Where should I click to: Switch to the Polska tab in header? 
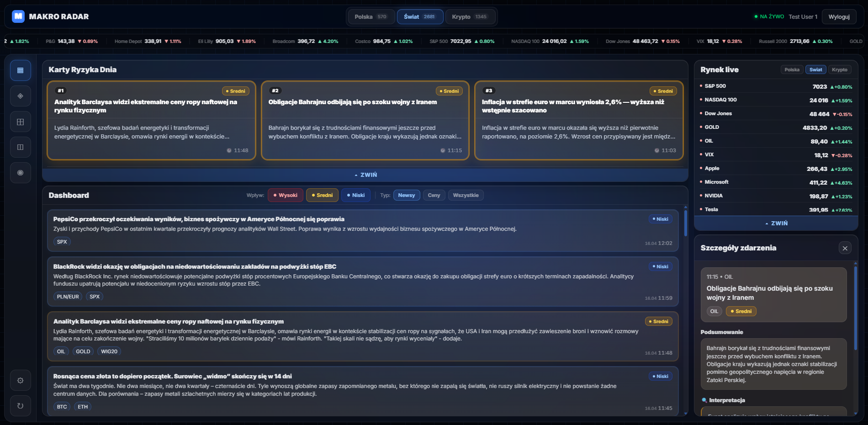(x=370, y=17)
